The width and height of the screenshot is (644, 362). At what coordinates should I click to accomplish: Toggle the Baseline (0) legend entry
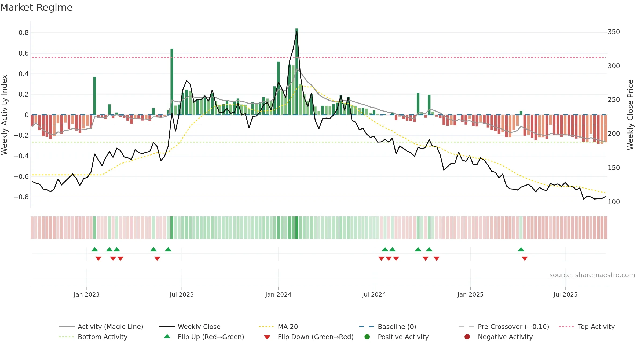387,327
